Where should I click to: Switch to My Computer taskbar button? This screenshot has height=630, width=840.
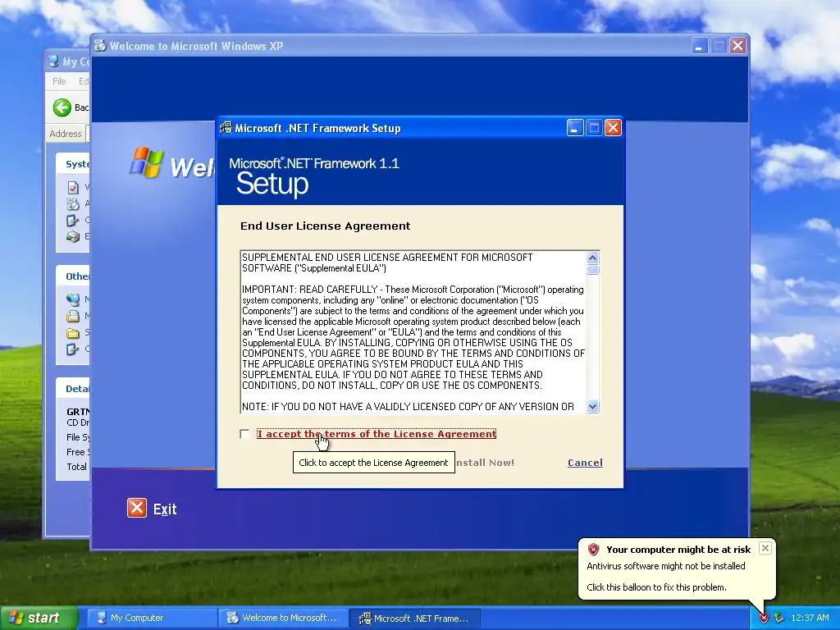coord(150,618)
